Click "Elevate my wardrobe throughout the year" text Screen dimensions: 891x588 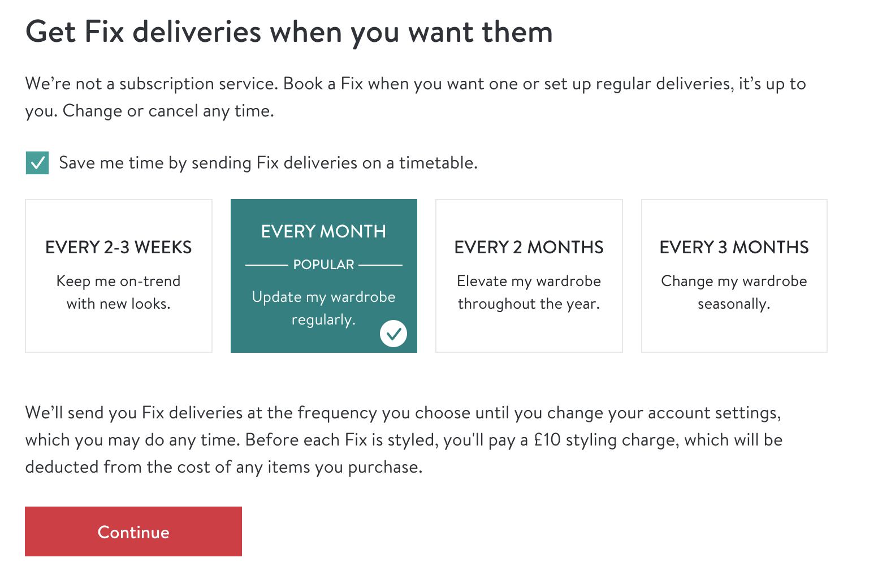coord(529,292)
